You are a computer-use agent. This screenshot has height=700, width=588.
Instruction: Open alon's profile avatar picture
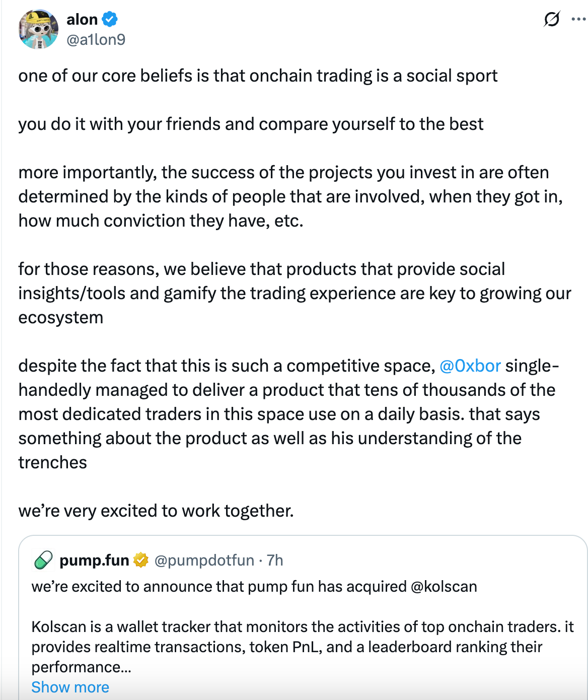(x=38, y=29)
